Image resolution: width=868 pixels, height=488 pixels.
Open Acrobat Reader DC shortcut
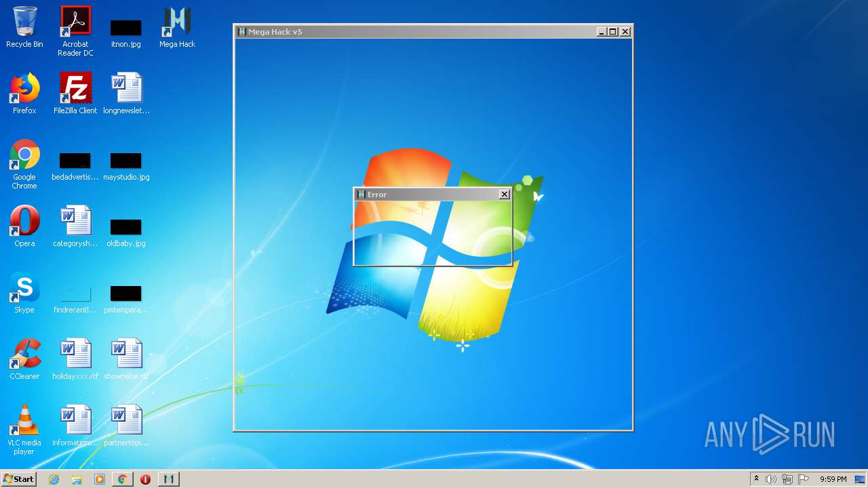click(x=75, y=30)
